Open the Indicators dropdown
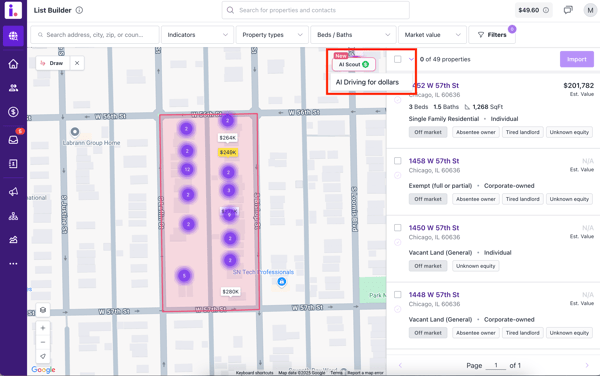The width and height of the screenshot is (600, 376). (197, 35)
